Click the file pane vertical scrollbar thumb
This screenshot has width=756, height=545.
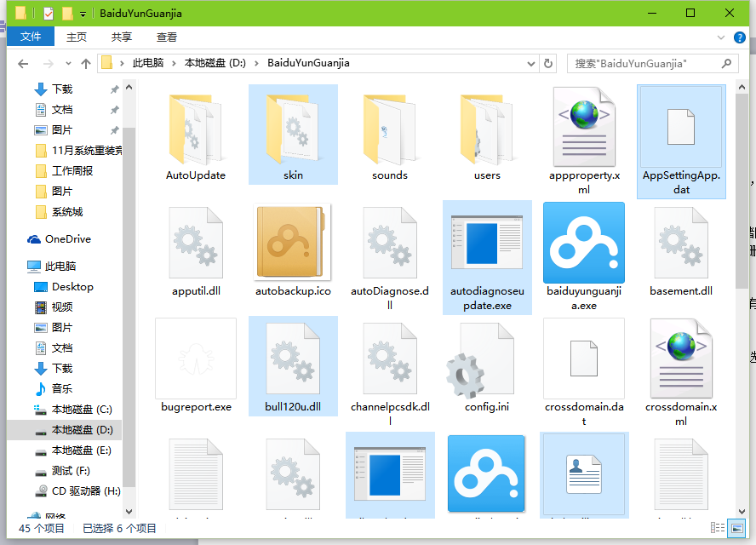pos(742,191)
